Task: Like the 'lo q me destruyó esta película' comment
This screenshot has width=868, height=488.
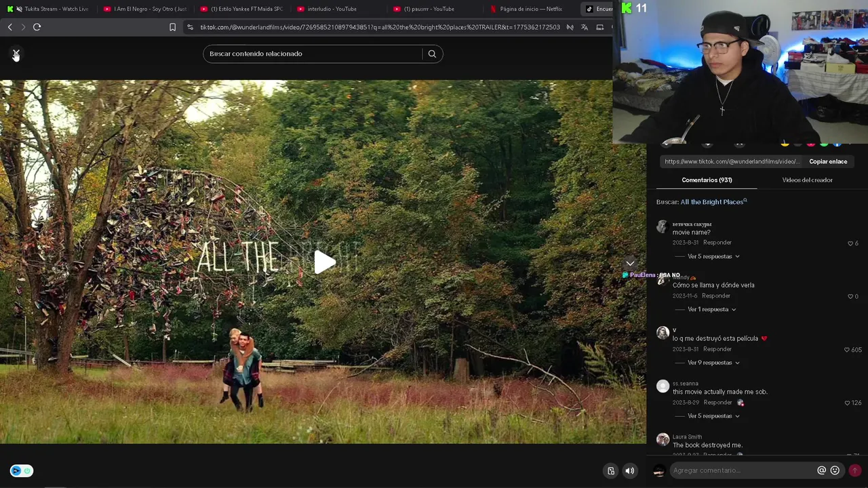Action: point(846,350)
